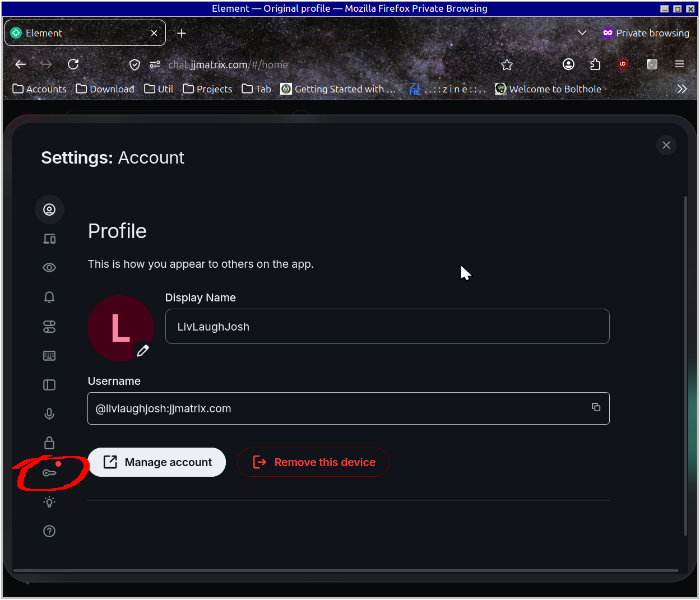Show more bookmarks with double chevron
The image size is (700, 600).
682,89
